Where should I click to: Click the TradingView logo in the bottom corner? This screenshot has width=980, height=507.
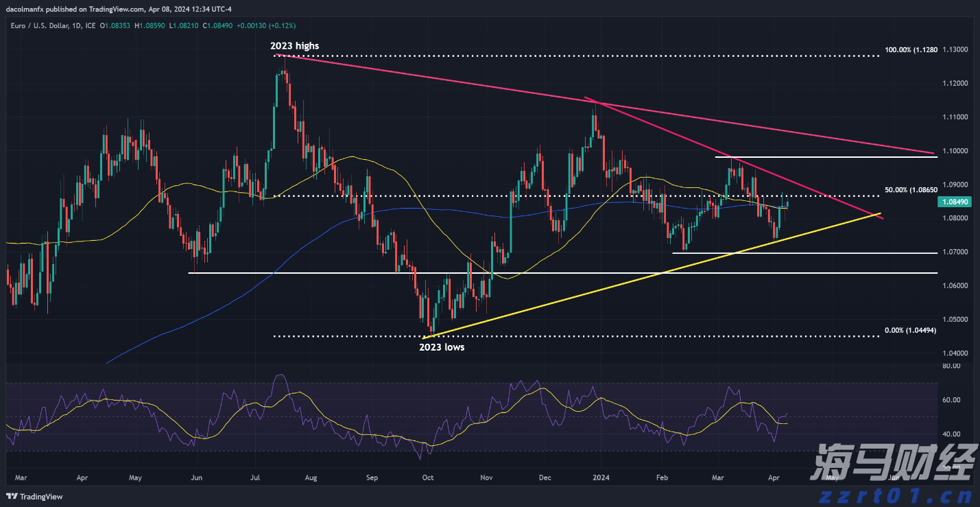(34, 497)
